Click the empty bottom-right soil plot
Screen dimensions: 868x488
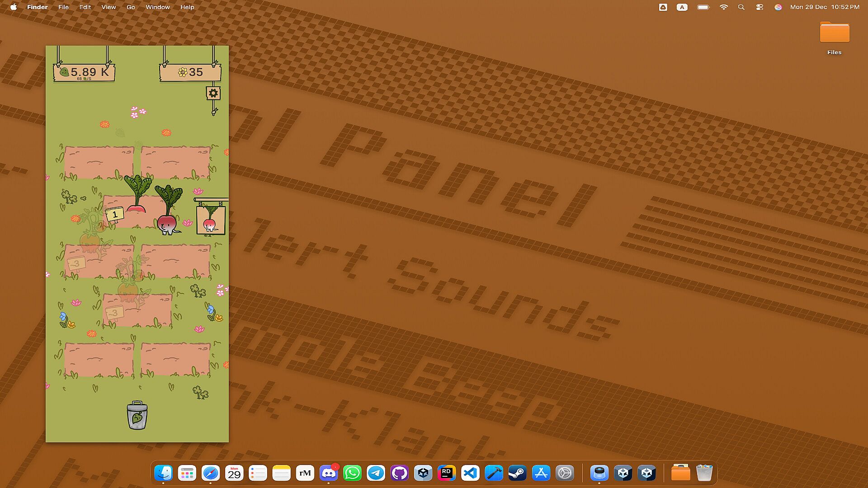pos(175,359)
